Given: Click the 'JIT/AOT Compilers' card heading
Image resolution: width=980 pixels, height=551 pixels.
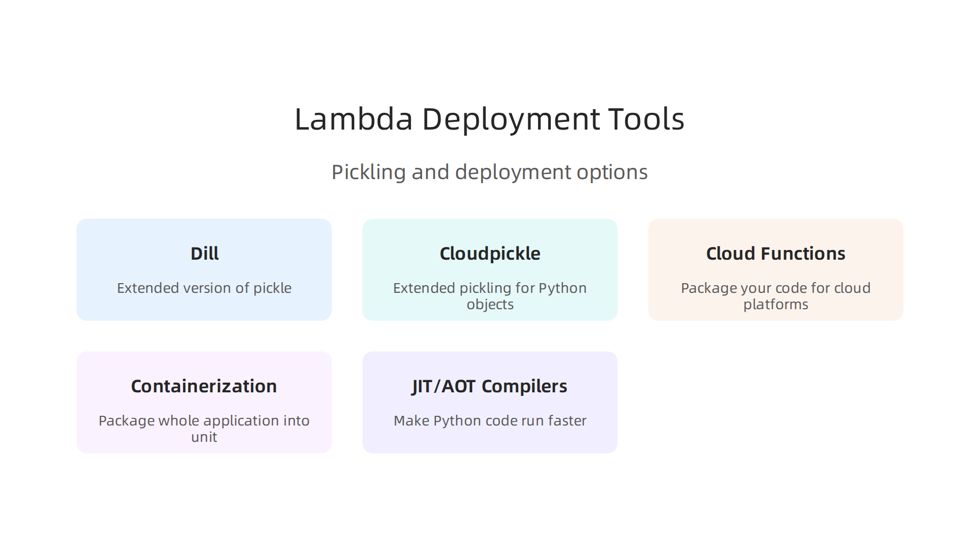Looking at the screenshot, I should click(x=489, y=387).
